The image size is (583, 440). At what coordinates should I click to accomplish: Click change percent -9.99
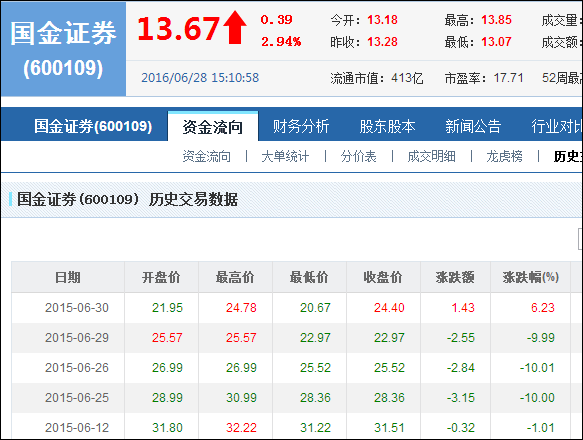coord(541,338)
